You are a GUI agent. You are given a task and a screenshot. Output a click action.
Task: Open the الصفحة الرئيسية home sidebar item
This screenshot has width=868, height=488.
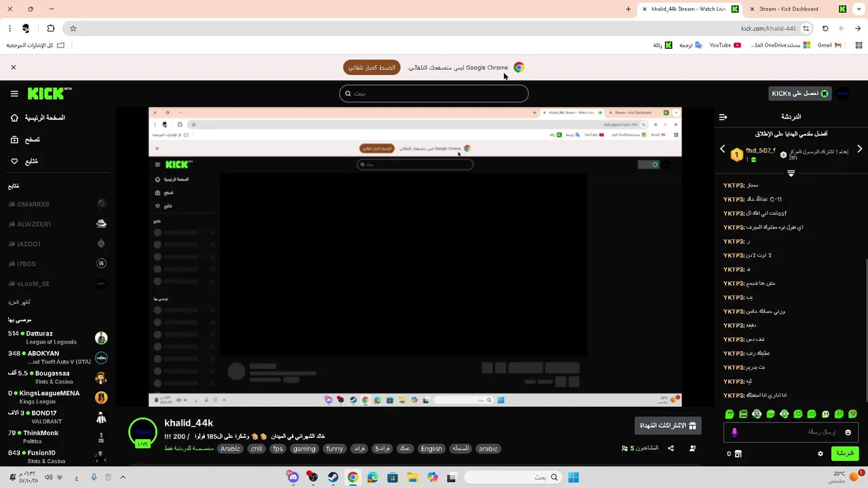tap(37, 118)
